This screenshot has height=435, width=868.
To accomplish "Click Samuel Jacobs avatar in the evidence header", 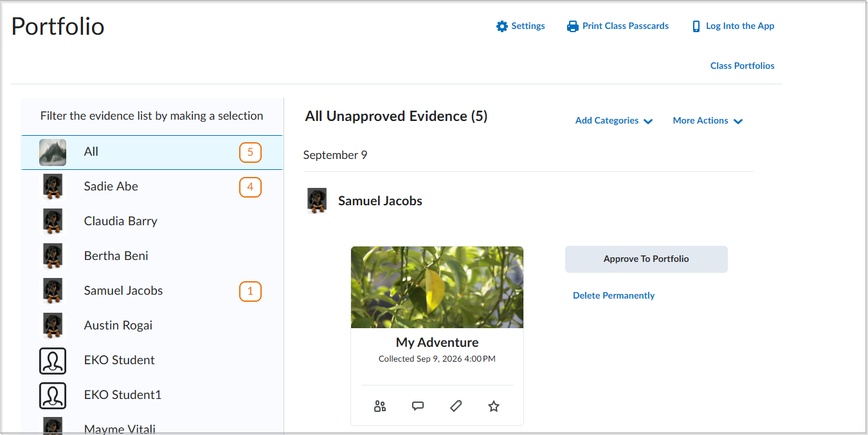I will point(317,201).
